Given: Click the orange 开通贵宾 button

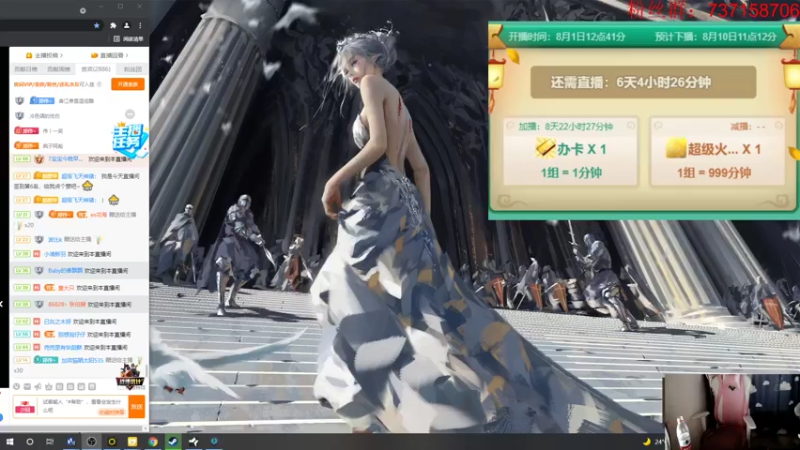Looking at the screenshot, I should point(128,84).
